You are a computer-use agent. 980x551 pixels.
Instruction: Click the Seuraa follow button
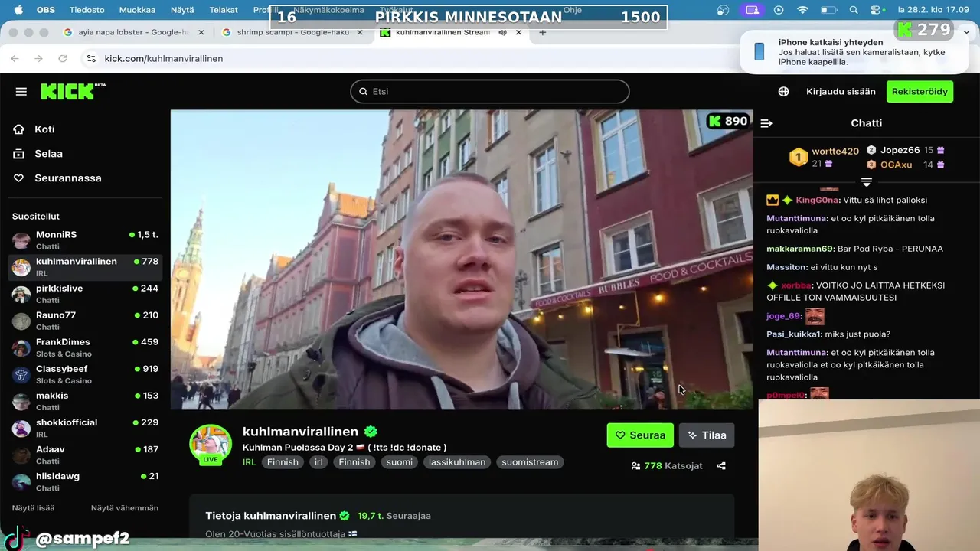pos(640,435)
